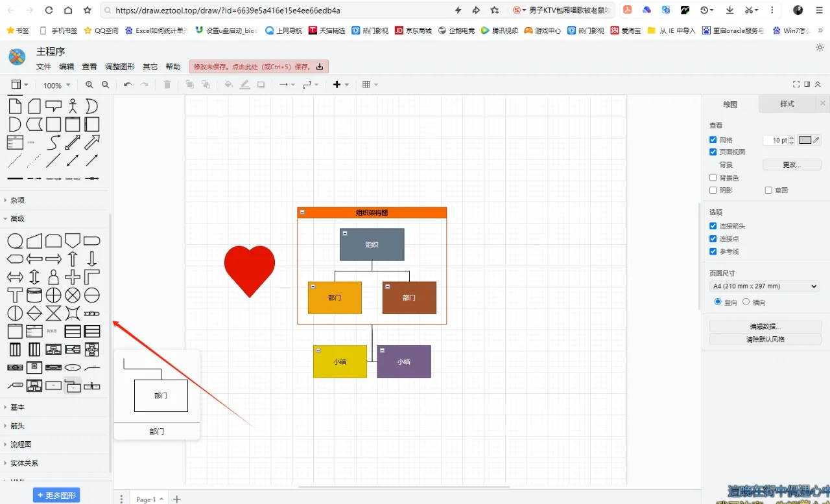Toggle the 连接箭头 checkbox
Viewport: 830px width, 504px height.
pyautogui.click(x=713, y=226)
